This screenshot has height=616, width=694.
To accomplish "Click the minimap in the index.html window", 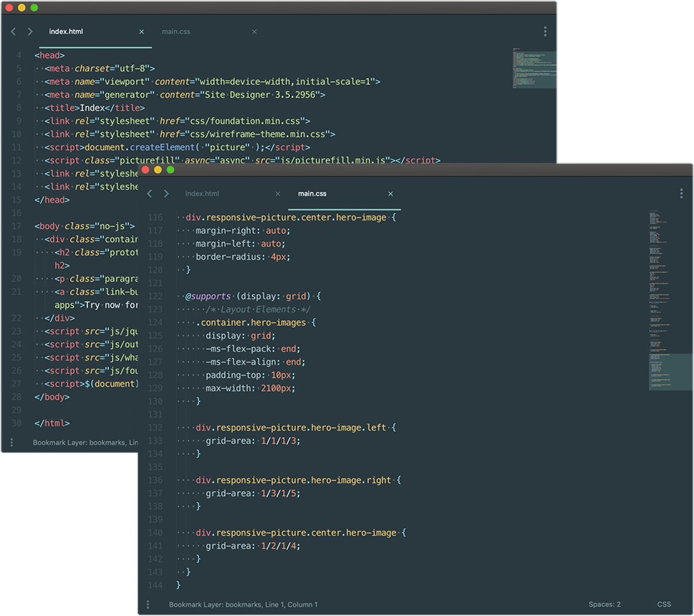I will pyautogui.click(x=534, y=69).
